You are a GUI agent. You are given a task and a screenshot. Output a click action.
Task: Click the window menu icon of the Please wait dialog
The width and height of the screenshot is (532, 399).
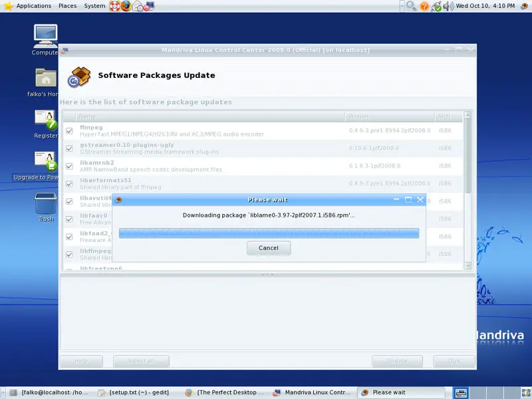[x=118, y=200]
